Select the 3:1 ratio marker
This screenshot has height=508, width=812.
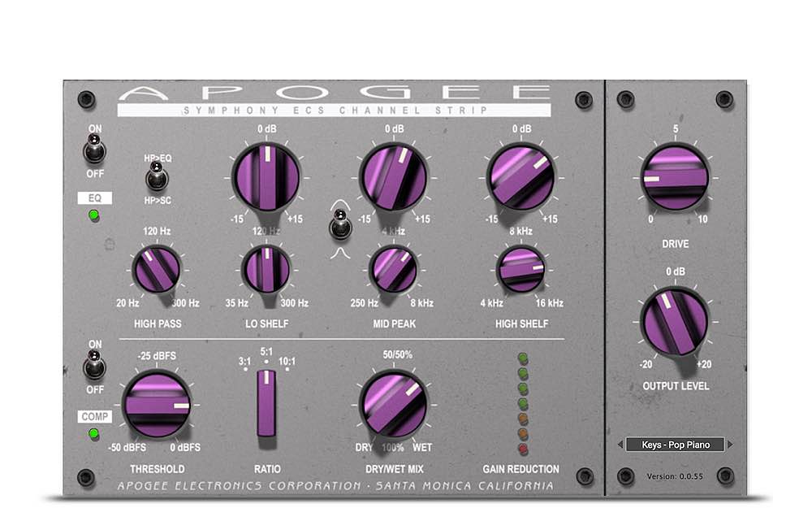(x=245, y=362)
